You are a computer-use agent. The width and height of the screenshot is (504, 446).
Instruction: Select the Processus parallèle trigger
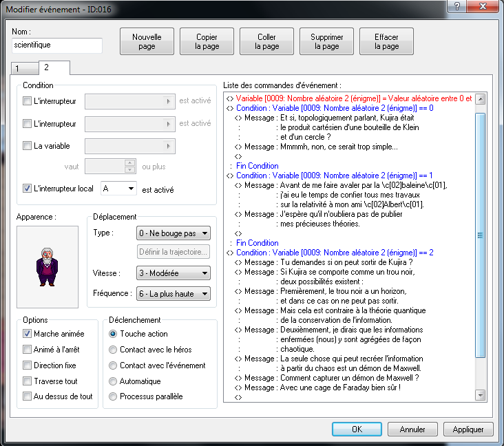113,396
